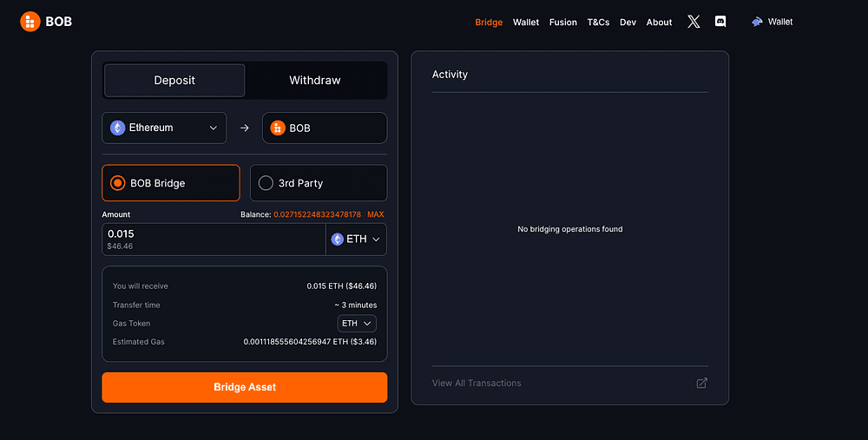Click the arrow between Ethereum and BOB
868x440 pixels.
244,128
